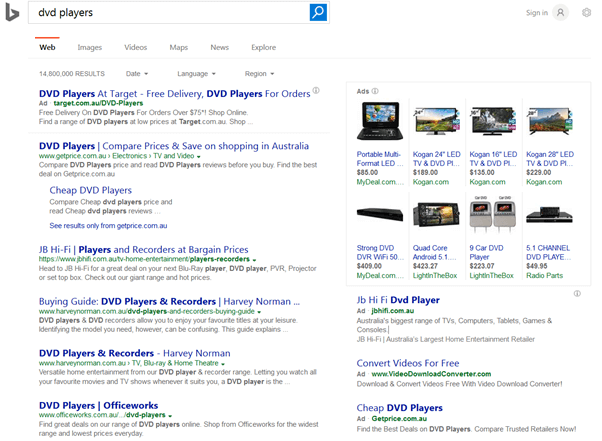The image size is (602, 441).
Task: Open Quad Core Android 5.1 product title
Action: [x=435, y=253]
